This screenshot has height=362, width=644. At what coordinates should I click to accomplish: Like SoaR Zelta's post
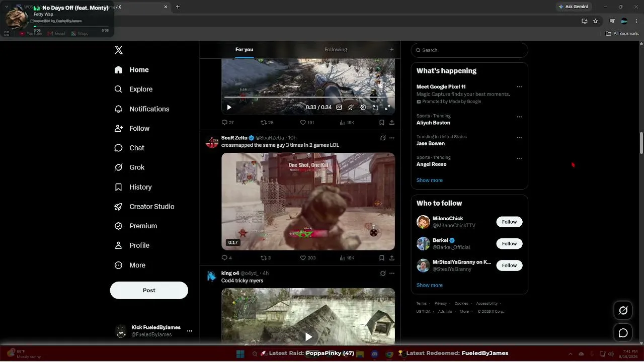pos(308,258)
